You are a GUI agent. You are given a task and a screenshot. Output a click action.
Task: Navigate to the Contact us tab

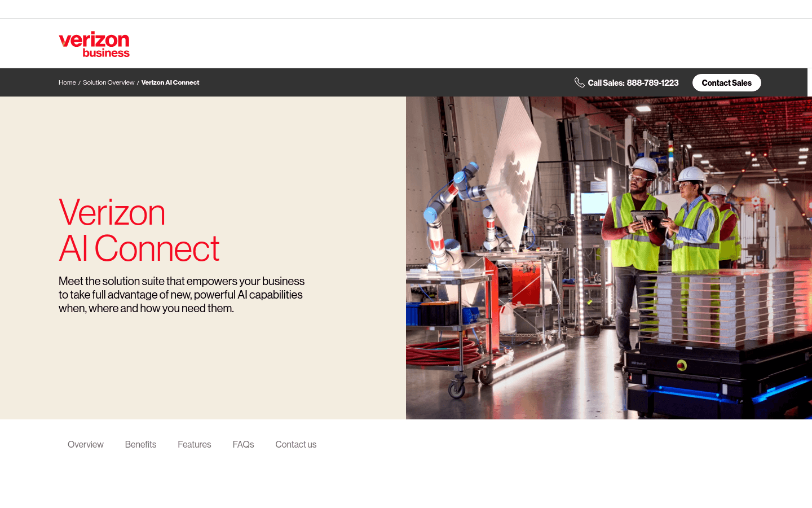pyautogui.click(x=296, y=444)
